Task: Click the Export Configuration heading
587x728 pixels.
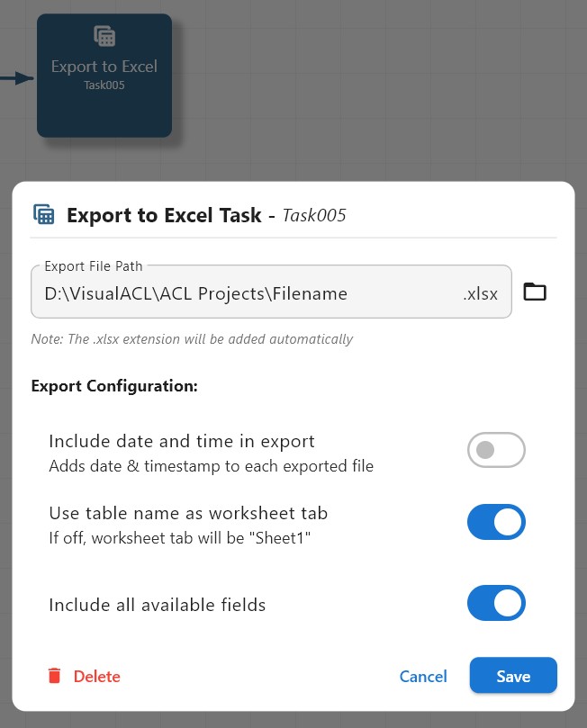Action: (x=113, y=385)
